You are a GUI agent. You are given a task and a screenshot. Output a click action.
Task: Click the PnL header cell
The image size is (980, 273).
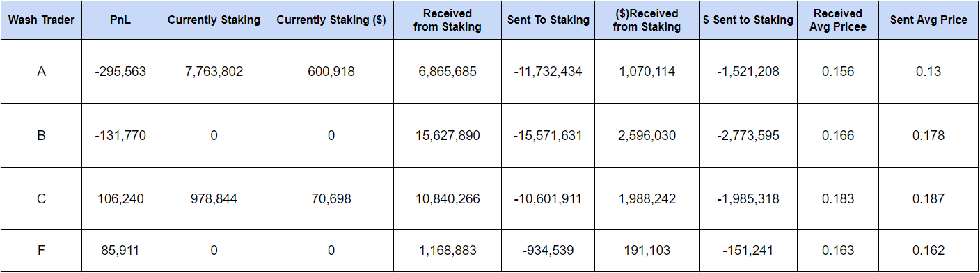pyautogui.click(x=120, y=20)
